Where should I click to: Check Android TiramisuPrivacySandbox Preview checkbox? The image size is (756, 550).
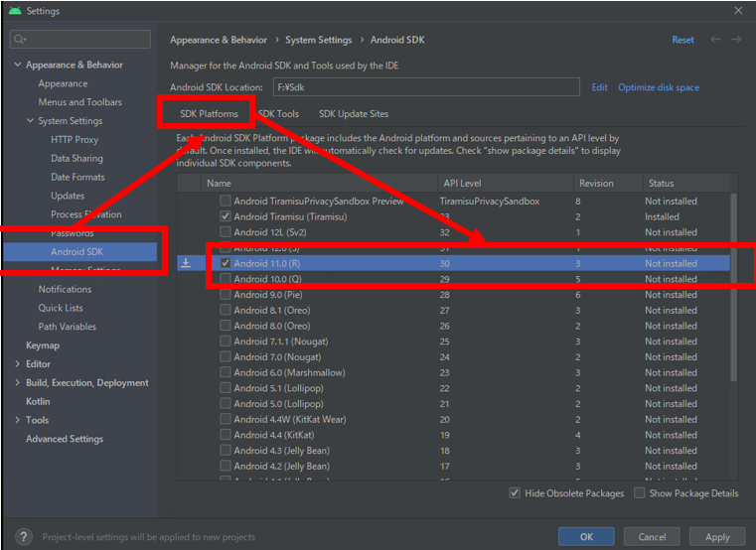pyautogui.click(x=226, y=201)
